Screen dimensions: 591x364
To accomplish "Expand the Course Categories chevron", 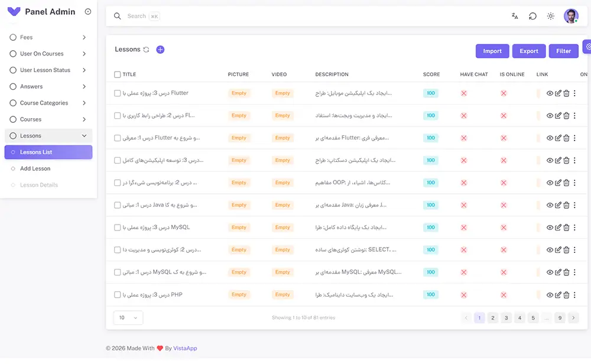I will click(x=84, y=103).
